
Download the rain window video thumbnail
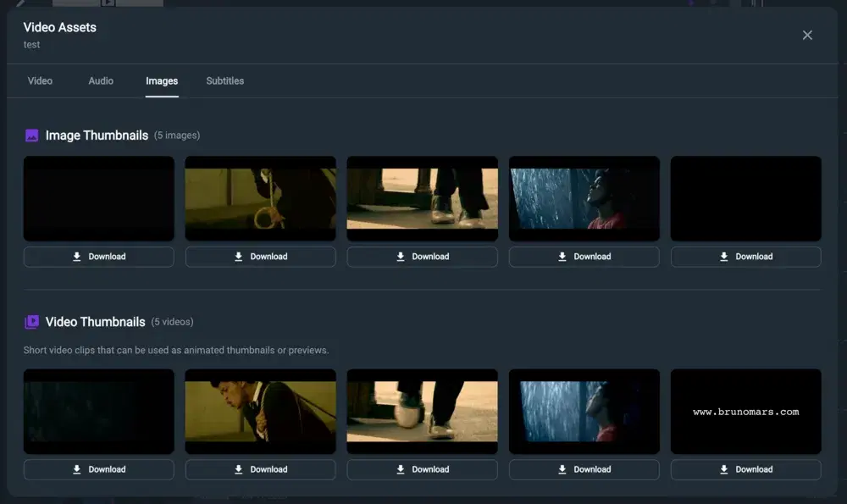(x=584, y=469)
